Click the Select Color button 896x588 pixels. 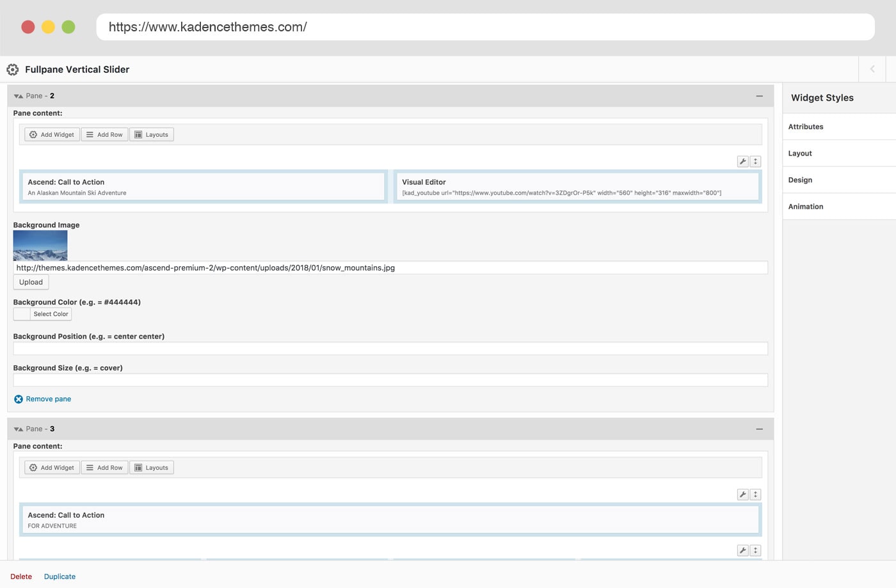coord(51,314)
